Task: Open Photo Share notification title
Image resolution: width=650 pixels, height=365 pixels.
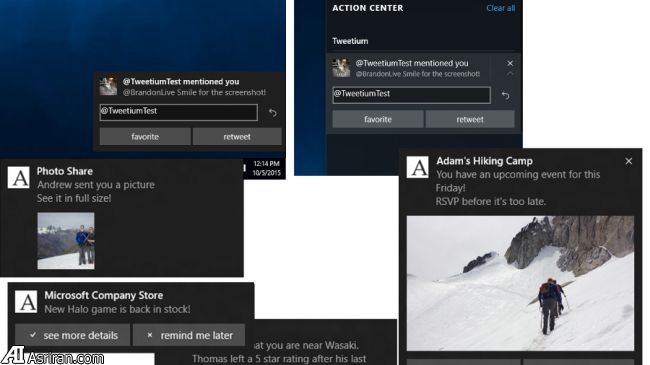Action: pyautogui.click(x=65, y=171)
